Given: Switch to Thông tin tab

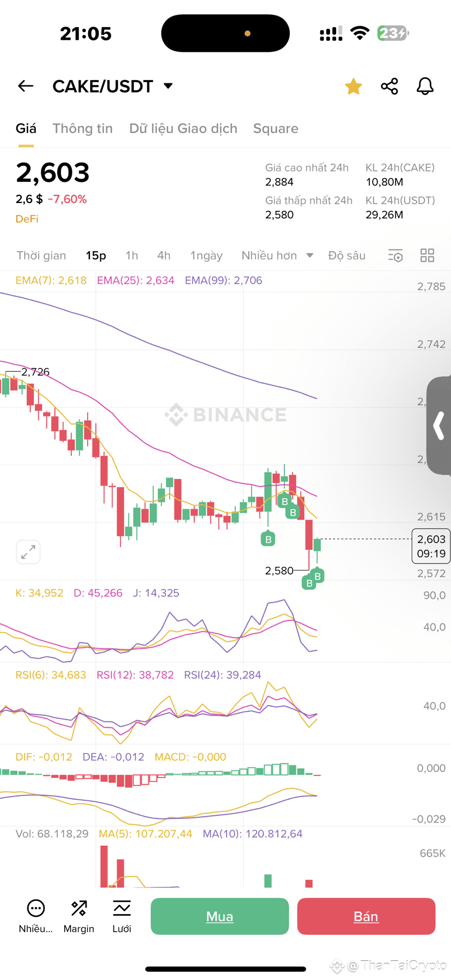Looking at the screenshot, I should click(x=83, y=128).
